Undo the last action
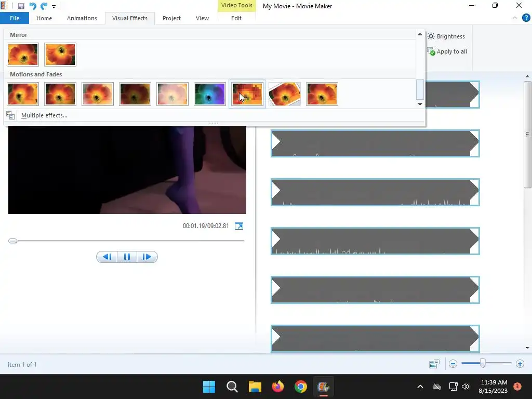 (x=33, y=6)
